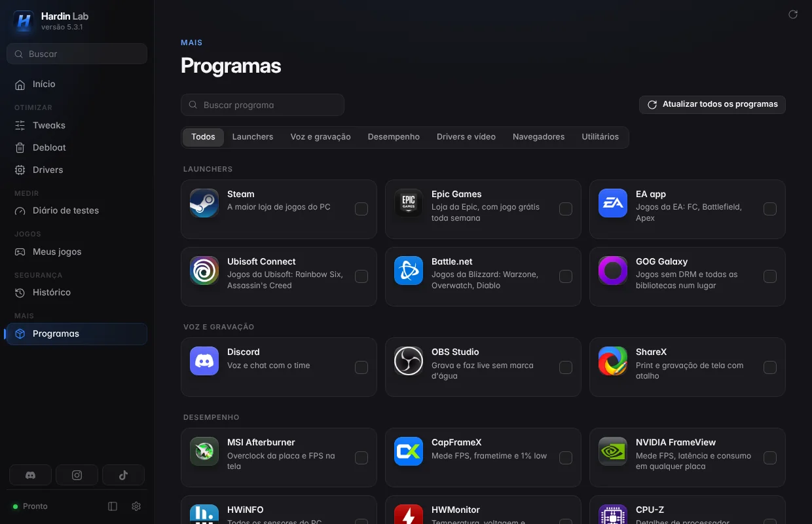Click the Hardin Lab logo icon

[24, 21]
